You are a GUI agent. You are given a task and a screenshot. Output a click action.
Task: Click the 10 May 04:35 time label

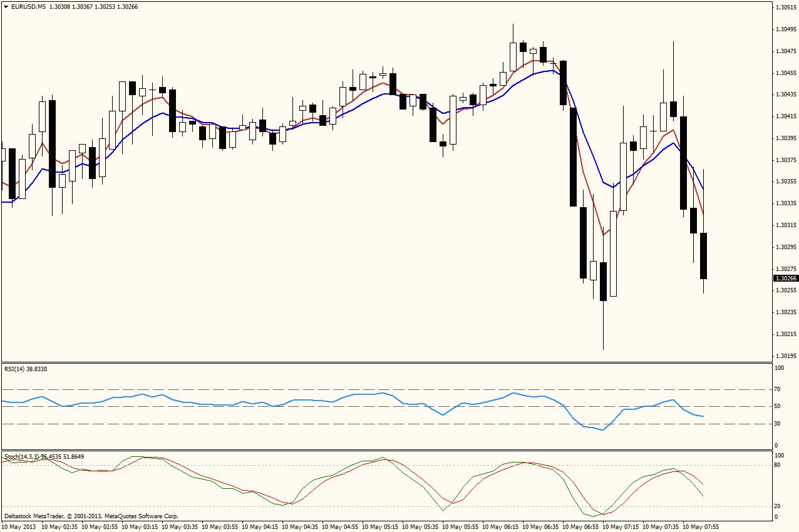coord(300,527)
